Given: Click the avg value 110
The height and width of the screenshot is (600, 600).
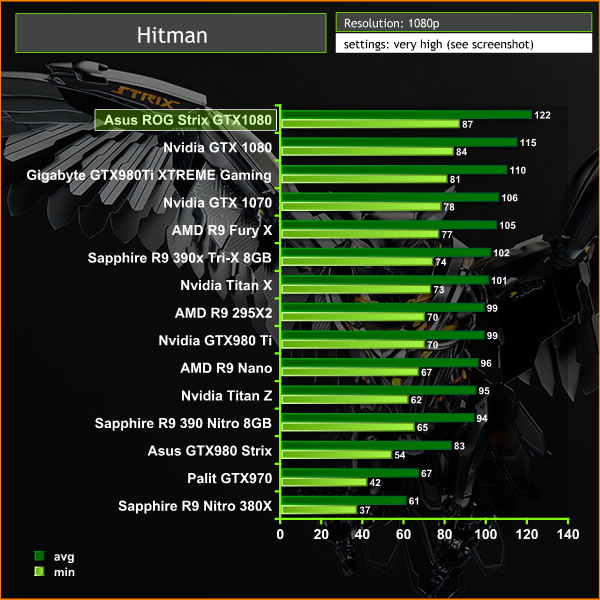Looking at the screenshot, I should (x=518, y=170).
